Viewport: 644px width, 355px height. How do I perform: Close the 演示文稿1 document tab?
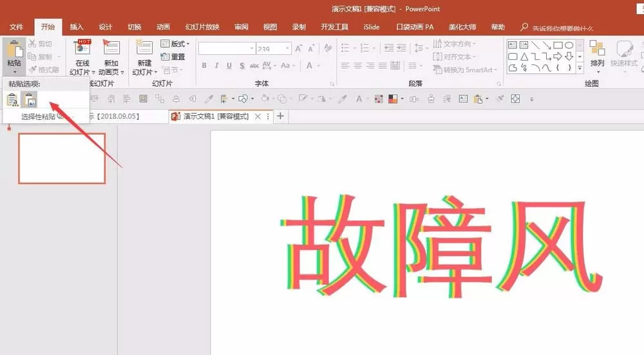click(x=258, y=116)
